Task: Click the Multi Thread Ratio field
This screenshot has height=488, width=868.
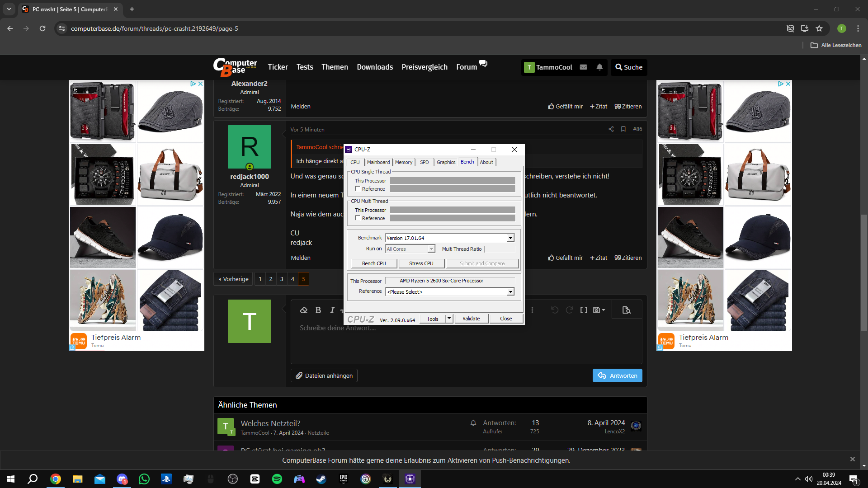Action: [500, 249]
